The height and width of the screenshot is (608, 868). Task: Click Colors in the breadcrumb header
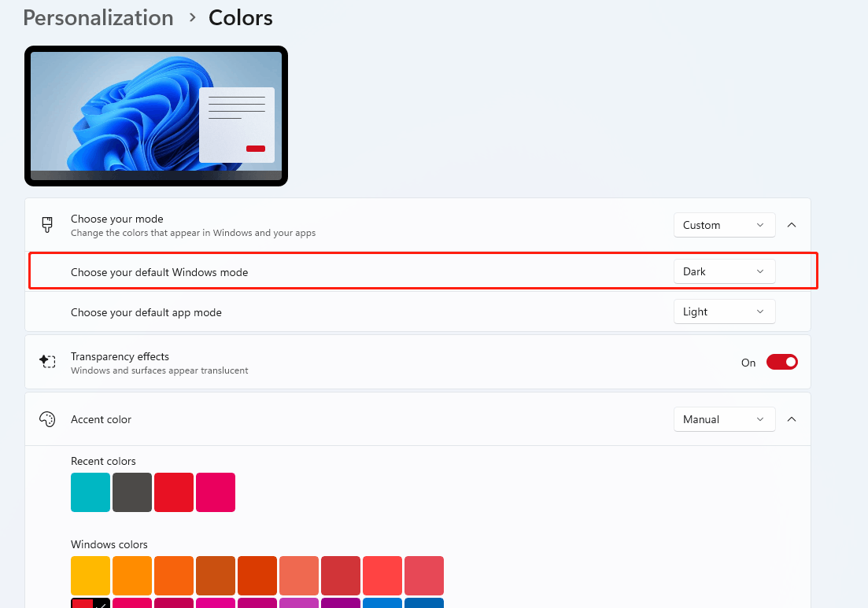point(240,17)
